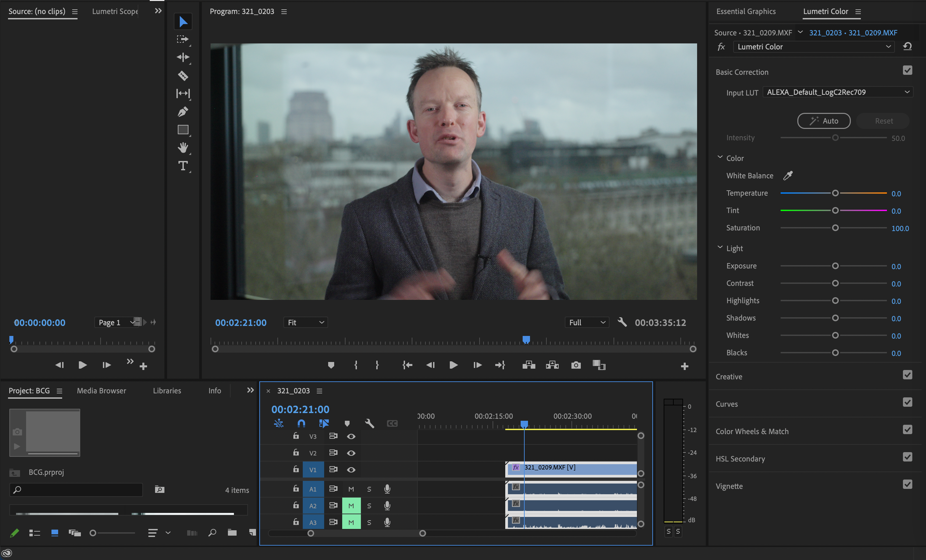Viewport: 926px width, 560px height.
Task: Select the Ripple Edit tool
Action: coord(183,57)
